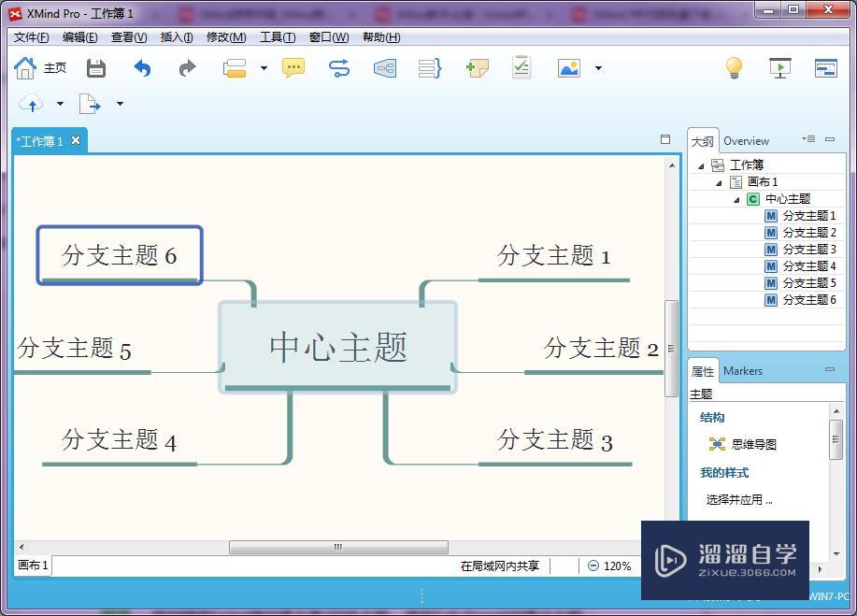The width and height of the screenshot is (857, 616).
Task: Start presentation mode icon
Action: pos(780,68)
